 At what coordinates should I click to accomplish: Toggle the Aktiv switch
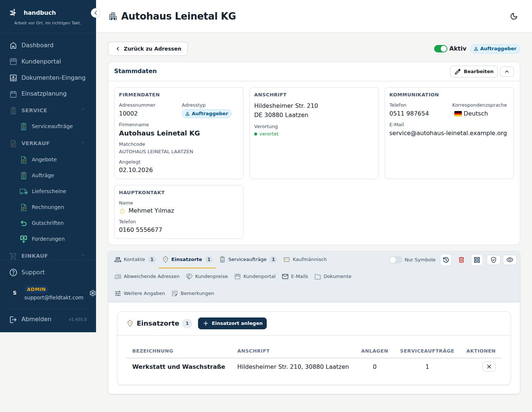pyautogui.click(x=440, y=49)
